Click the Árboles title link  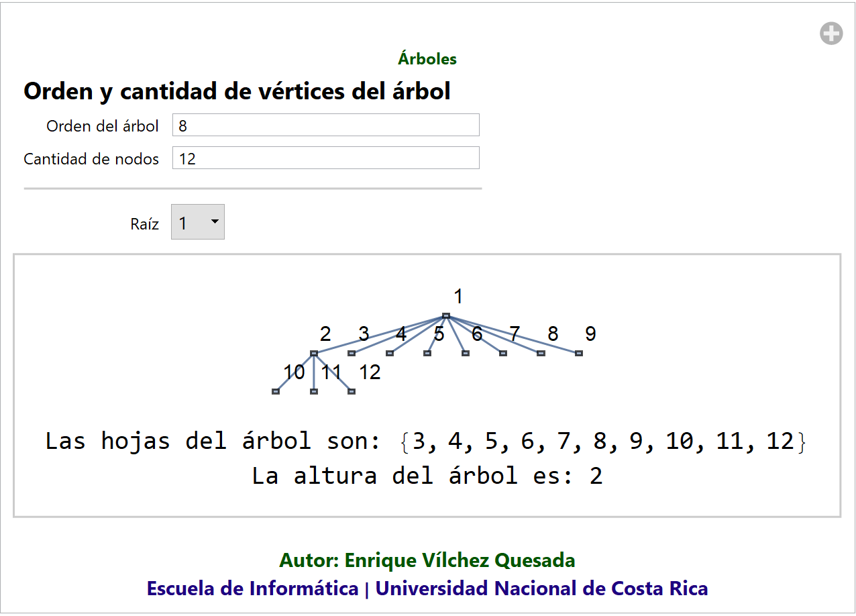point(427,59)
